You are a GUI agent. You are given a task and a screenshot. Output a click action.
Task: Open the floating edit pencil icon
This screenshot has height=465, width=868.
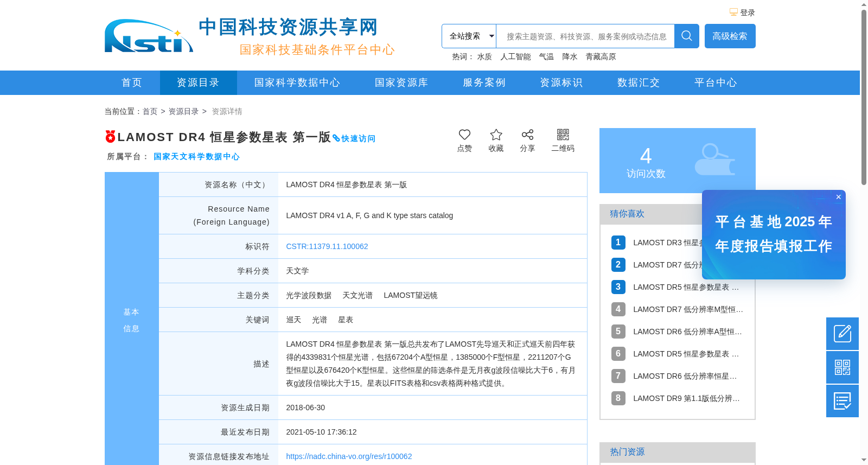[843, 334]
